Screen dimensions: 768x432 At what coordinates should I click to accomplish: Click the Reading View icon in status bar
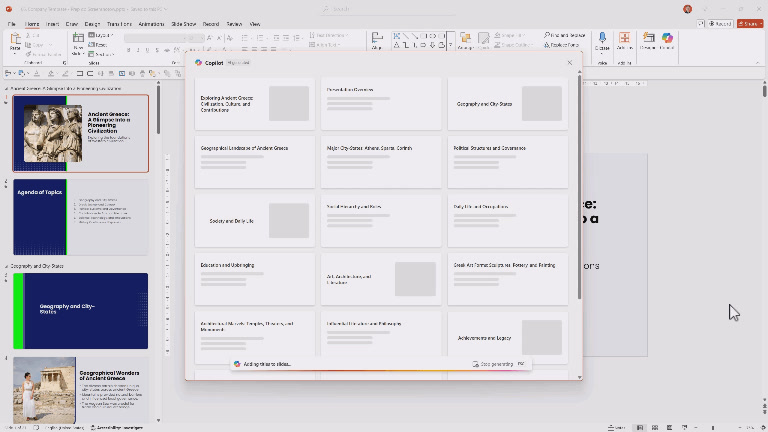[670, 428]
